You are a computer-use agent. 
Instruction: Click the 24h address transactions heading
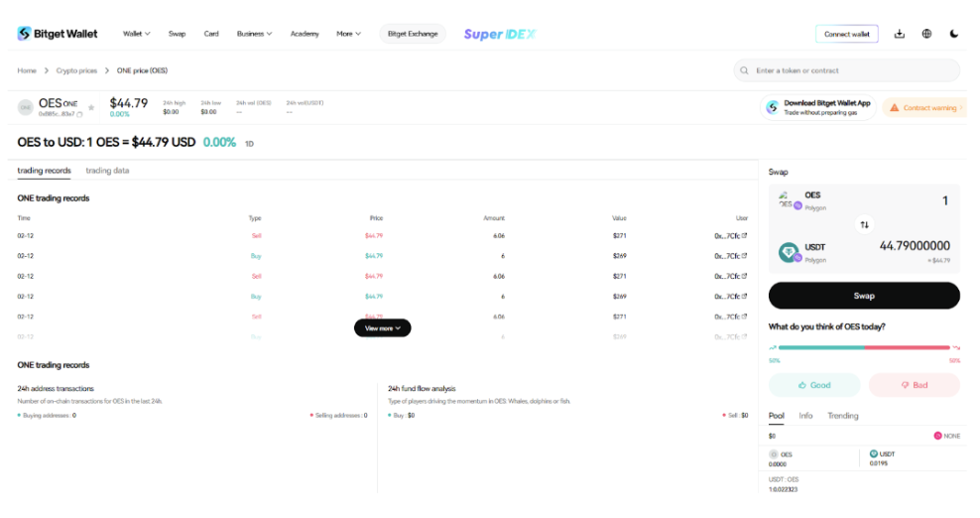point(56,389)
